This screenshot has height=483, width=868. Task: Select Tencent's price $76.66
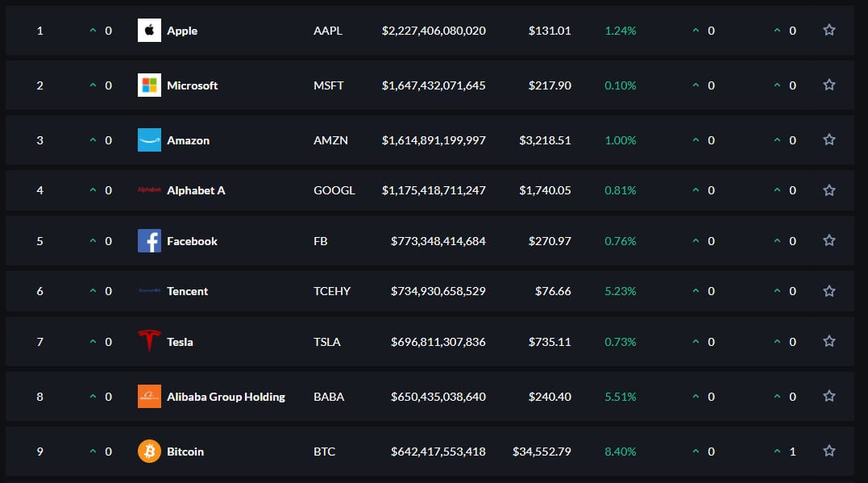click(x=552, y=291)
